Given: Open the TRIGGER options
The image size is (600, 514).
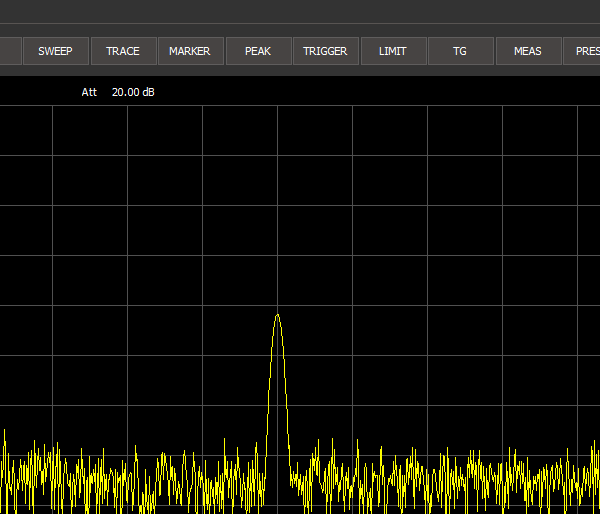Looking at the screenshot, I should [x=325, y=51].
